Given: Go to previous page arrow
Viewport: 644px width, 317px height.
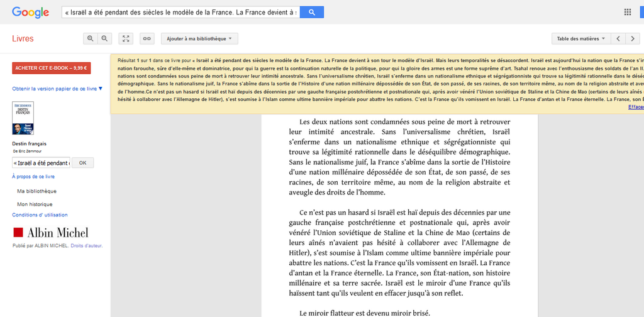Looking at the screenshot, I should coord(618,38).
